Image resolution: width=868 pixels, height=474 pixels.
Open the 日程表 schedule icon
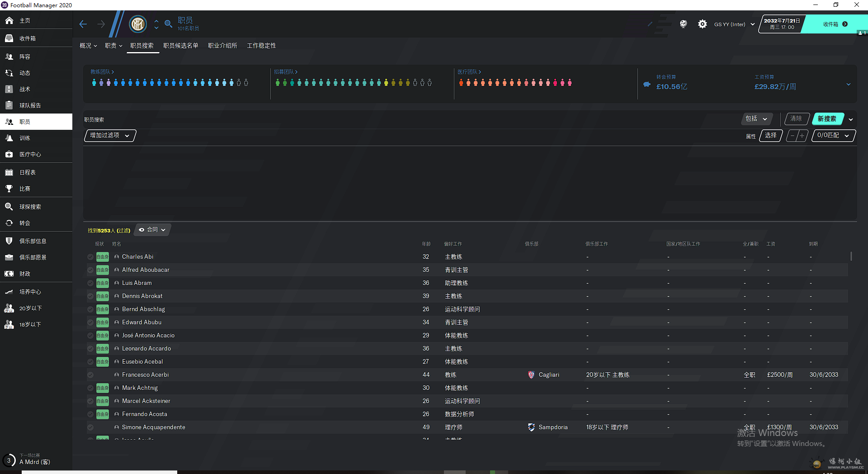coord(9,172)
